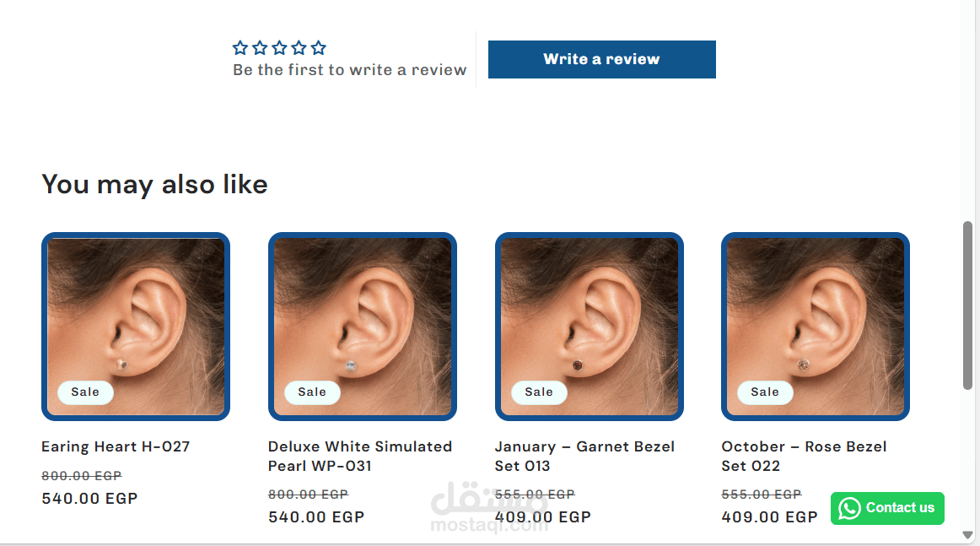Click the vertical page scrollbar thumb
This screenshot has height=546, width=980.
(x=967, y=304)
